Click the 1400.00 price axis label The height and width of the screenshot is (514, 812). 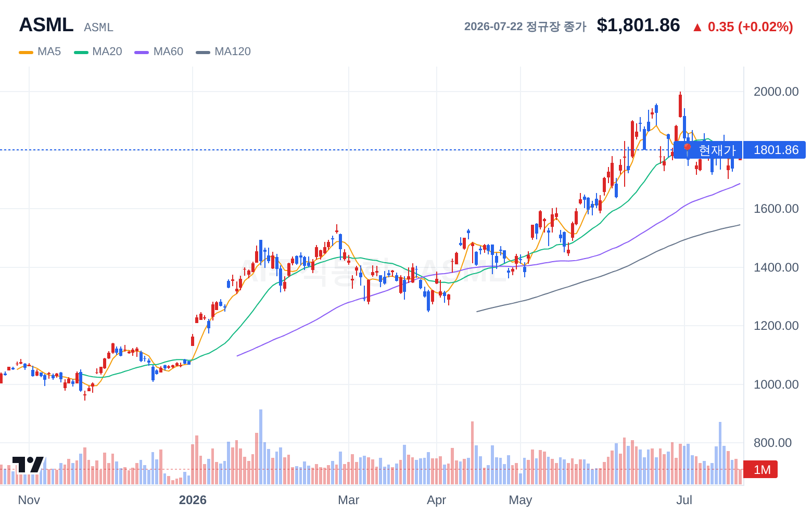tap(776, 267)
